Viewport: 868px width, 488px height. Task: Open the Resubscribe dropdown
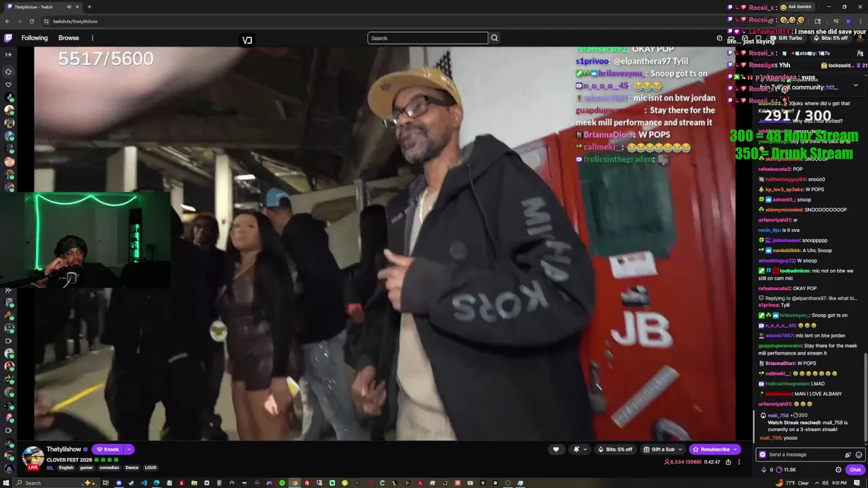[x=715, y=449]
